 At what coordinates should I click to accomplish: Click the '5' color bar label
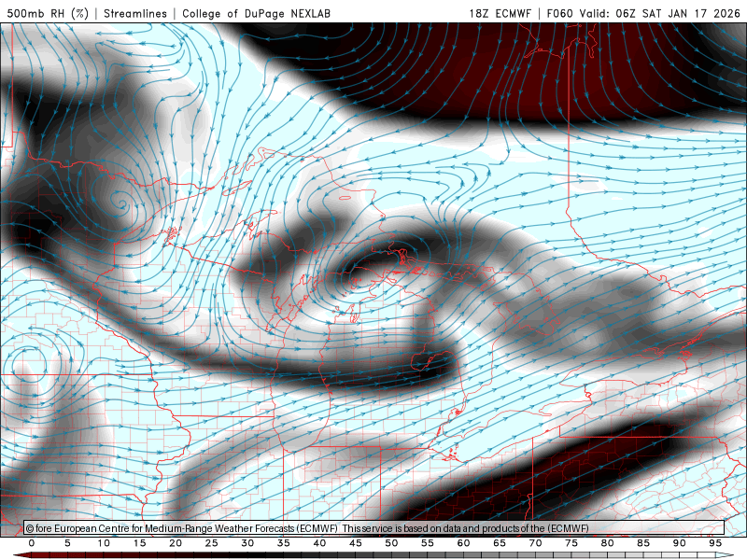(67, 543)
